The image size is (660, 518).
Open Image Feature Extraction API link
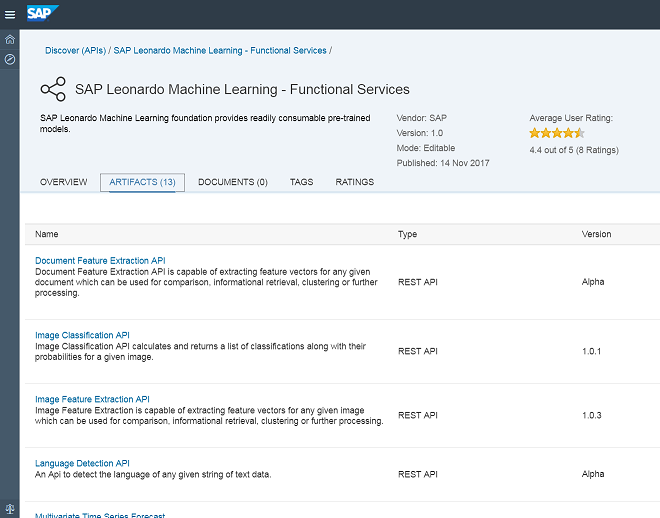tap(92, 399)
